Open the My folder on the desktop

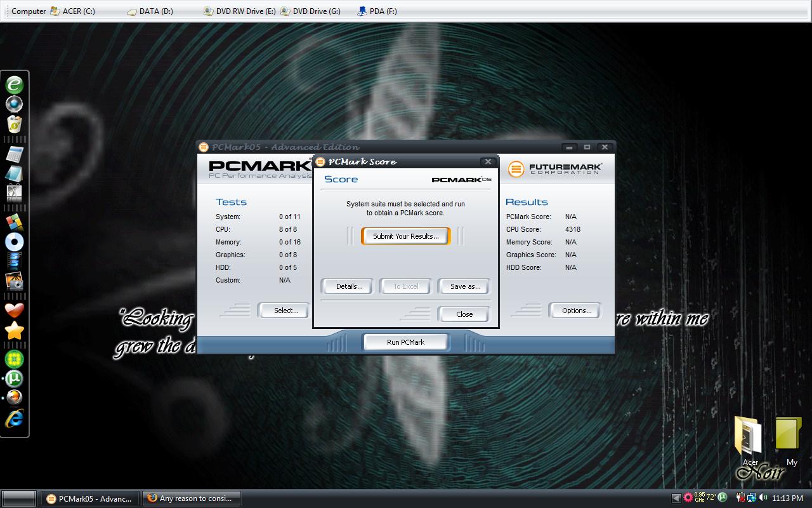click(x=790, y=441)
